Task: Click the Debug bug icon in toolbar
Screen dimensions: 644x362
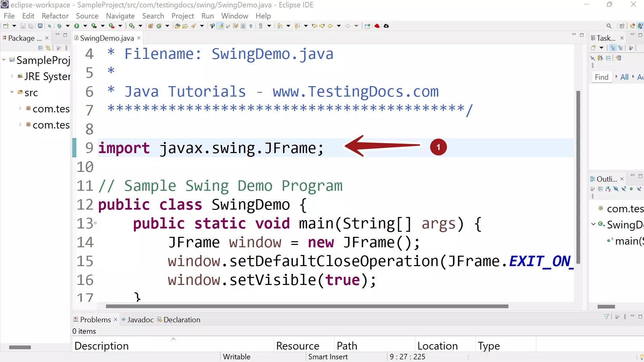Action: (60, 26)
